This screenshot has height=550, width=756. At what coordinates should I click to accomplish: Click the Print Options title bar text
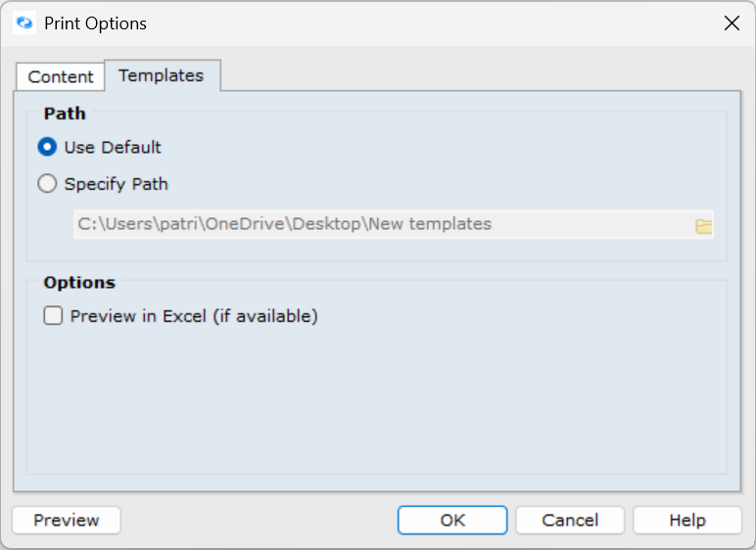[95, 23]
